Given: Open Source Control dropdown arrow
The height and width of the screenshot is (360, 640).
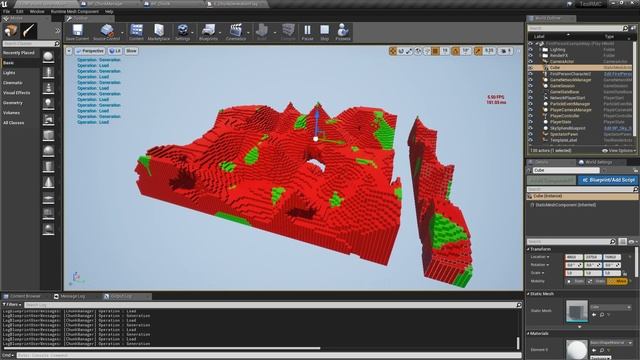Looking at the screenshot, I should (x=122, y=32).
